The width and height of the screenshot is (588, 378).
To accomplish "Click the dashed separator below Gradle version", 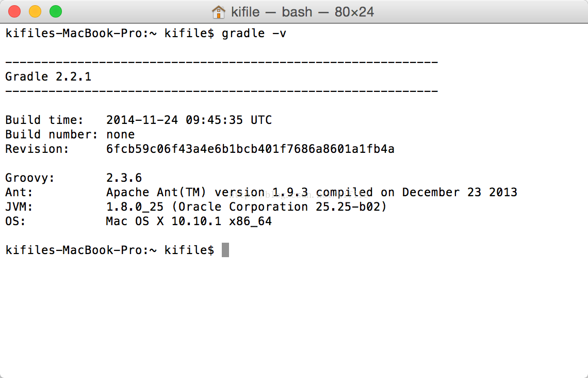I will pos(222,91).
